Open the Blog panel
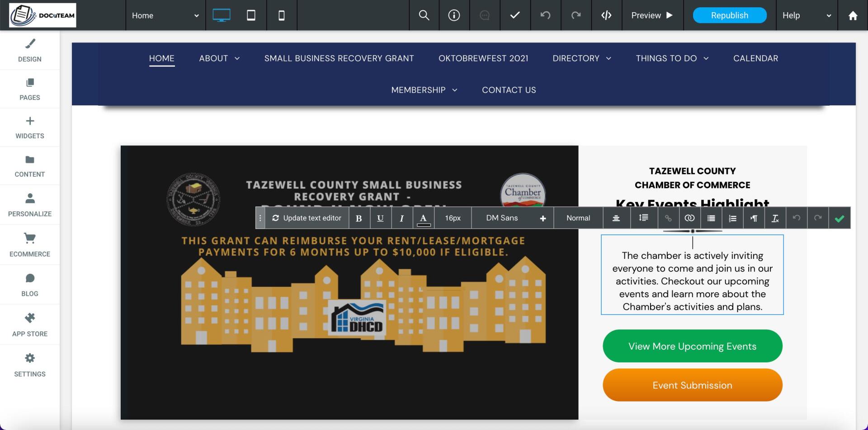Screen dimensions: 868x430 point(30,285)
